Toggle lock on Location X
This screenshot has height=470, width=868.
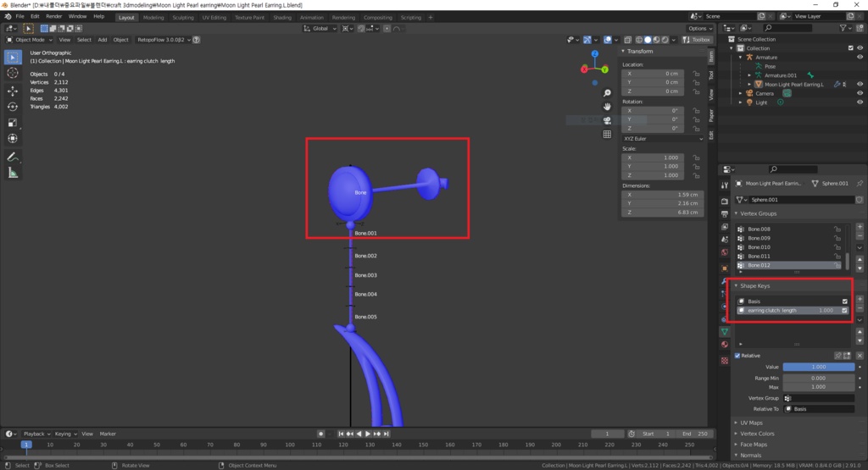point(696,74)
